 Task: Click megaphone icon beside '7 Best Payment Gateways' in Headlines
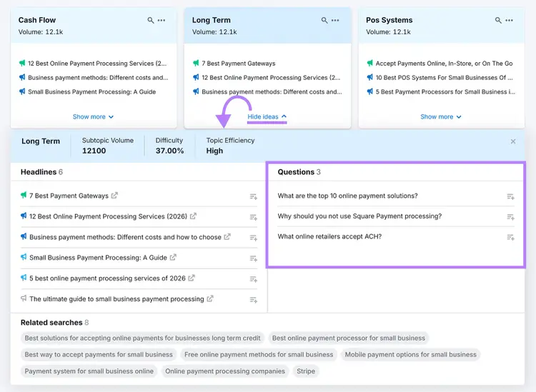coord(24,196)
